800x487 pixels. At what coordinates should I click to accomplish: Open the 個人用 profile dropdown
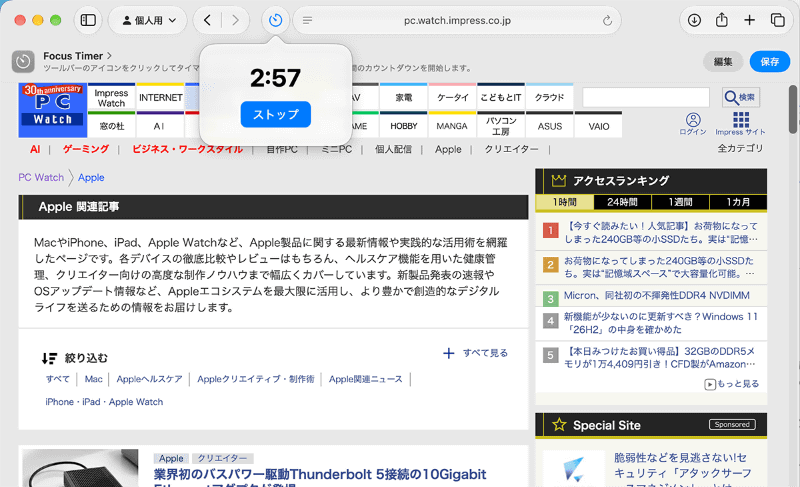coord(148,20)
